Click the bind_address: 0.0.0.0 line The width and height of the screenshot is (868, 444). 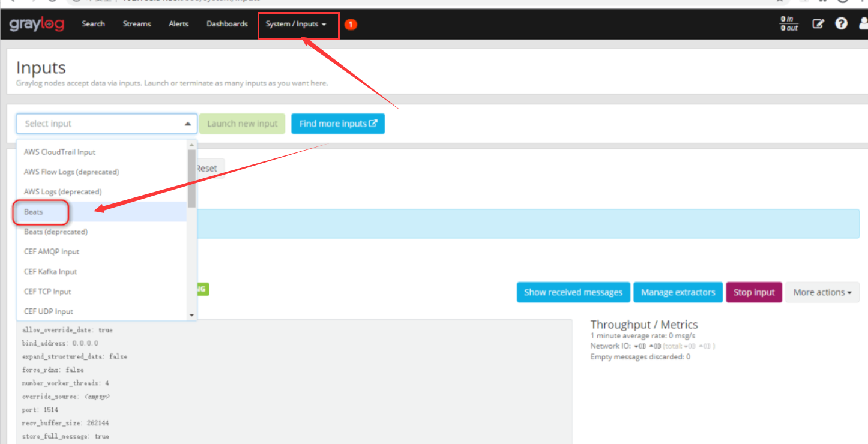pos(60,343)
